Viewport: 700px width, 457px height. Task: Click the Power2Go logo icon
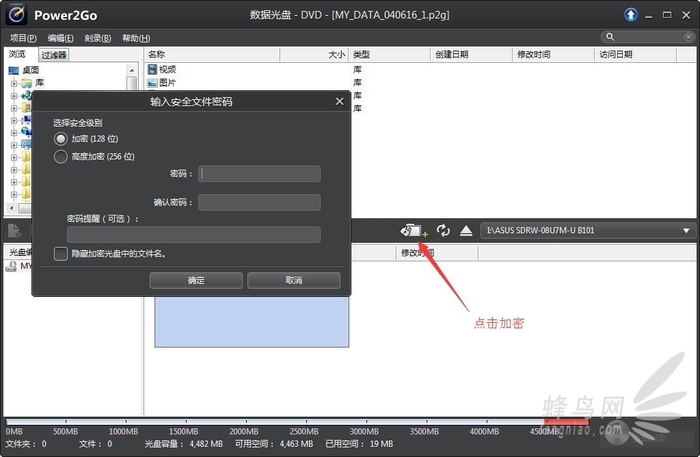[x=17, y=14]
